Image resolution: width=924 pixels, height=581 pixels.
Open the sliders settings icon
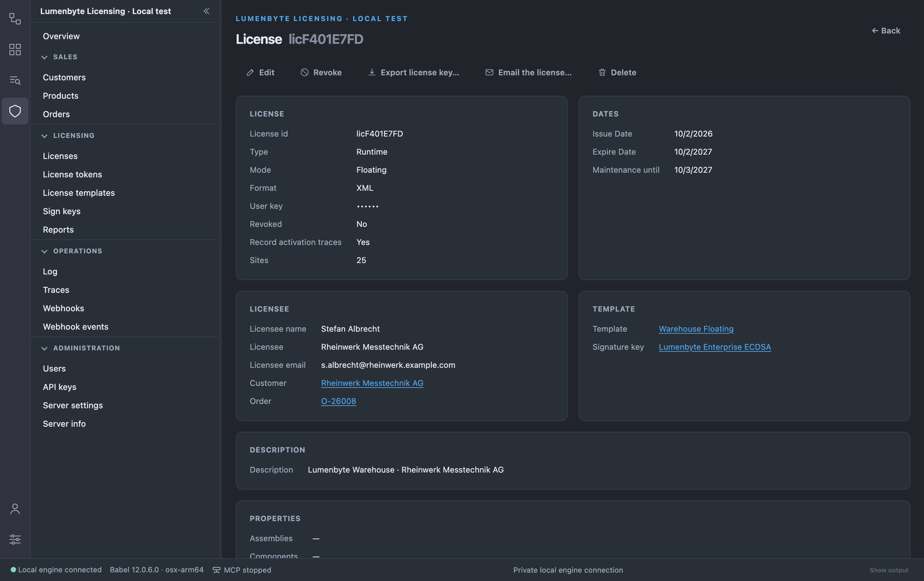[x=15, y=539]
